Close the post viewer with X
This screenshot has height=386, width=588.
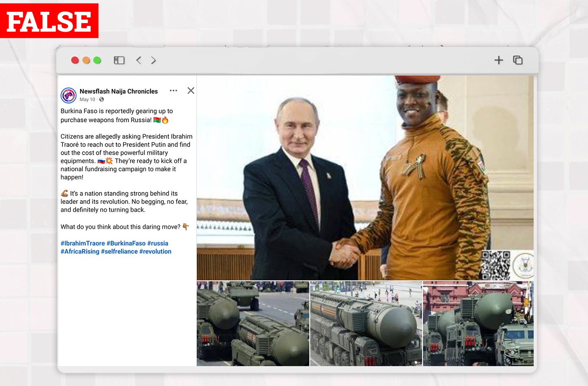[x=191, y=91]
